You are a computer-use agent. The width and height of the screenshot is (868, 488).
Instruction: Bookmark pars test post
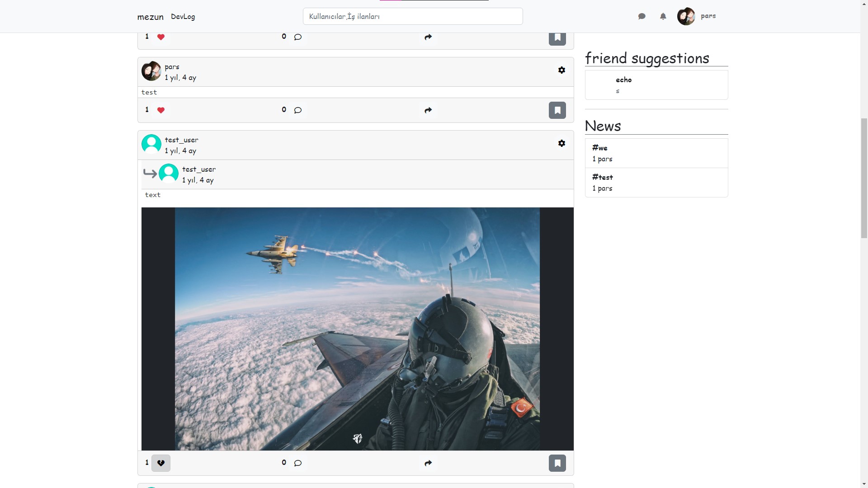coord(557,110)
